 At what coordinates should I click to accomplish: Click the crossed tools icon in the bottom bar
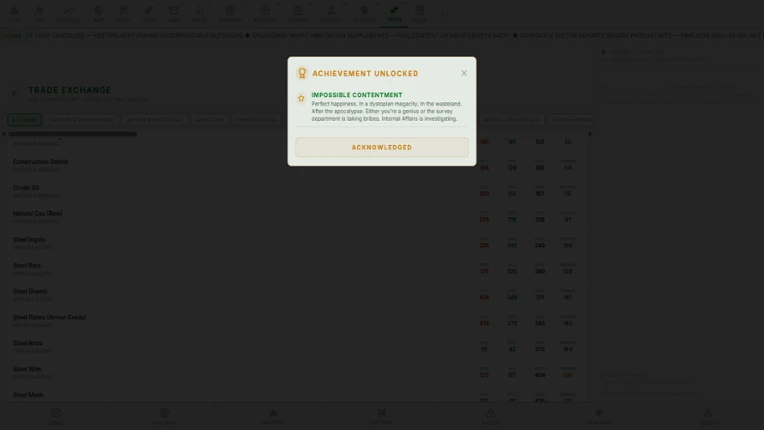[382, 415]
